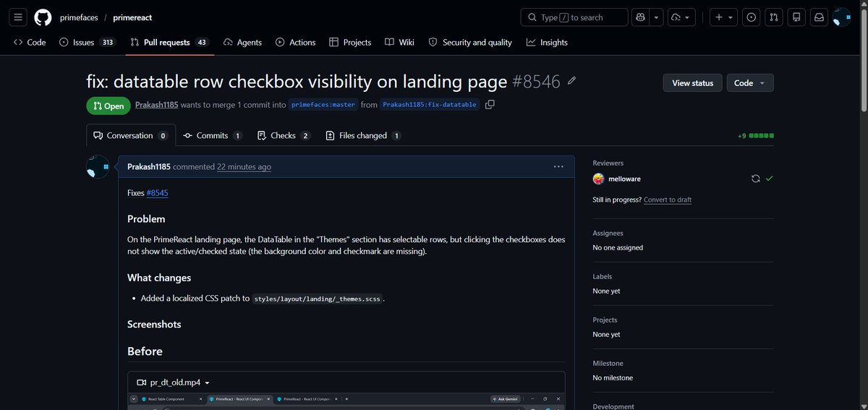Viewport: 868px width, 410px height.
Task: Open the Wiki tab
Action: (x=399, y=43)
